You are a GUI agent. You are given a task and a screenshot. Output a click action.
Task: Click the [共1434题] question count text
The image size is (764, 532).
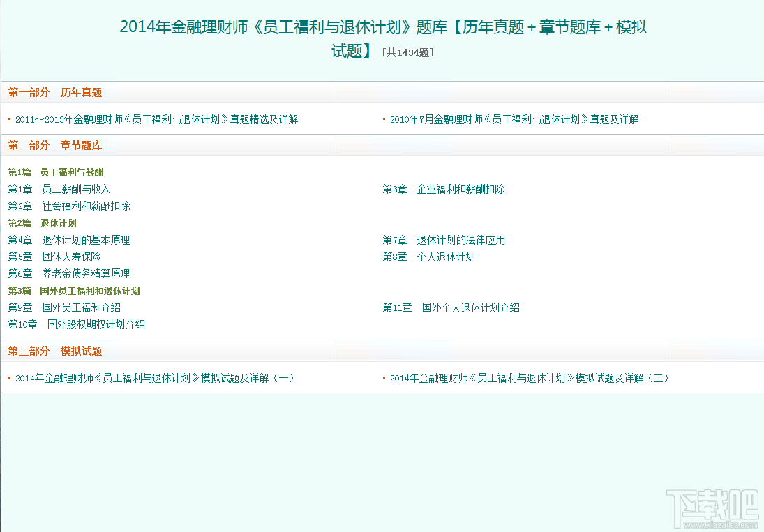tap(408, 52)
